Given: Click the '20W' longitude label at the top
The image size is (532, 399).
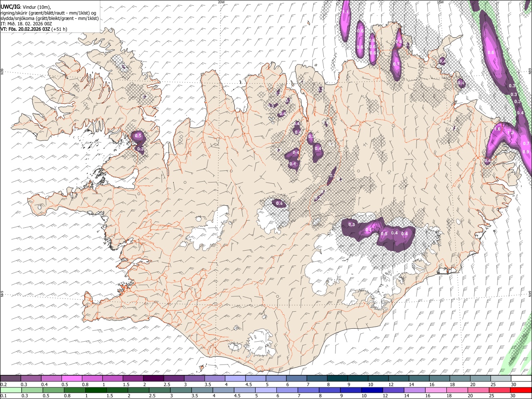Looking at the screenshot, I should tap(221, 2).
